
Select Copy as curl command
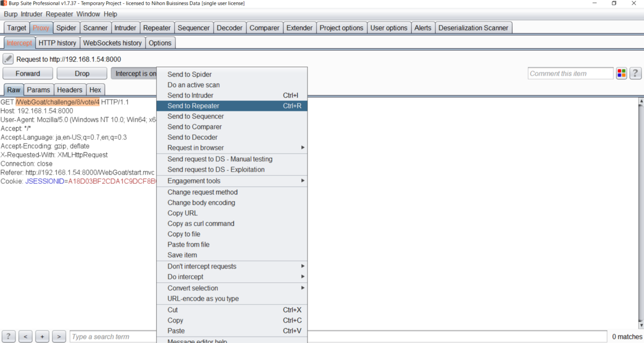pyautogui.click(x=232, y=223)
